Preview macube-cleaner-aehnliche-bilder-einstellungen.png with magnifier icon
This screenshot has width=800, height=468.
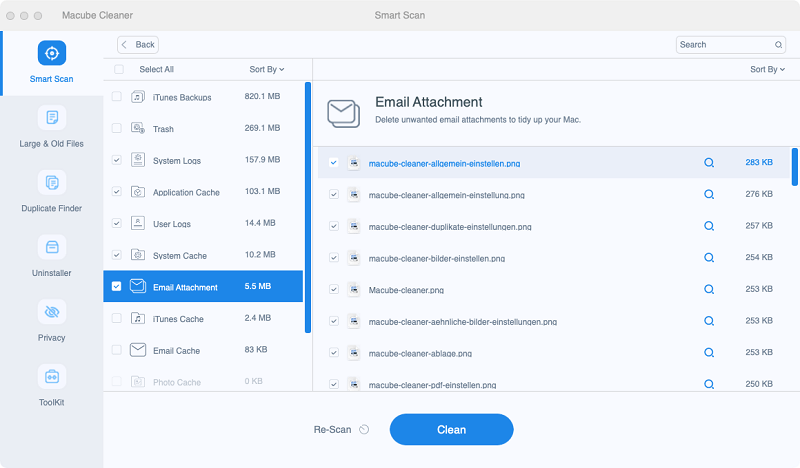tap(709, 321)
